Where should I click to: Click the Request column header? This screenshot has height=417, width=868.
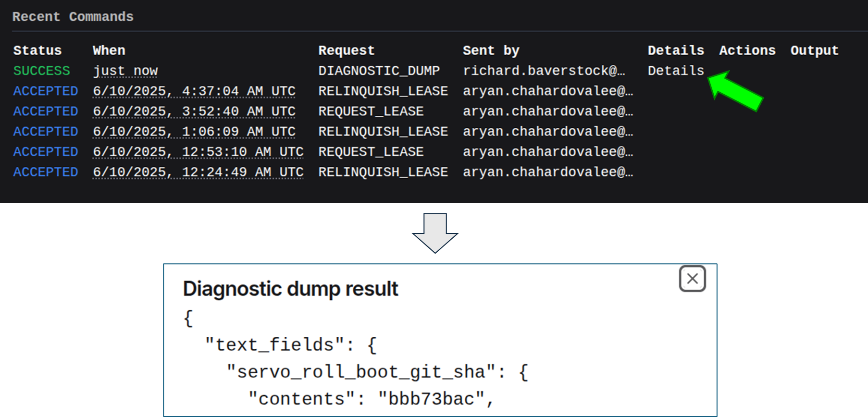click(x=347, y=50)
